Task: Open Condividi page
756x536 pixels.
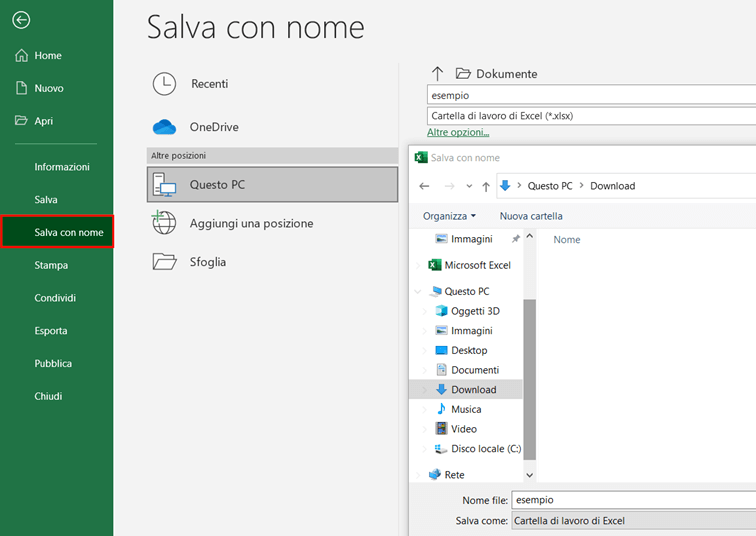Action: [x=55, y=298]
